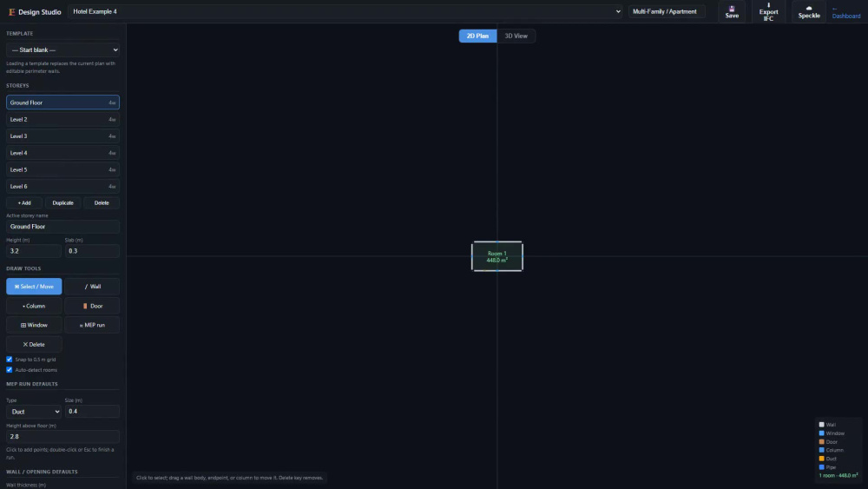
Task: Click the '1 room · 448.0 m²' summary text
Action: (x=838, y=476)
